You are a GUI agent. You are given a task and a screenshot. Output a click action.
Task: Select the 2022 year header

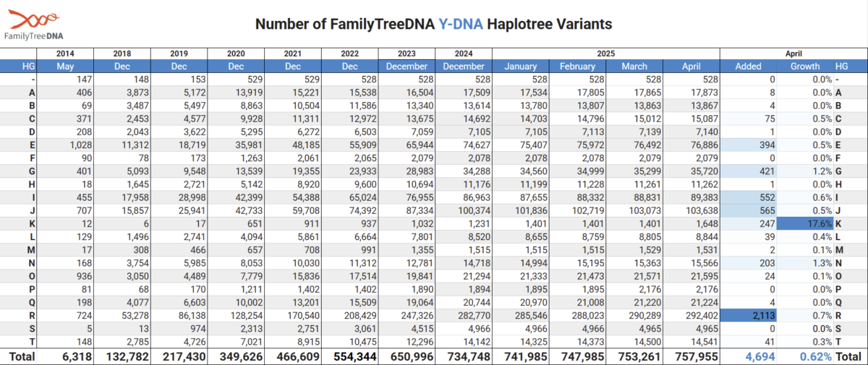[349, 53]
